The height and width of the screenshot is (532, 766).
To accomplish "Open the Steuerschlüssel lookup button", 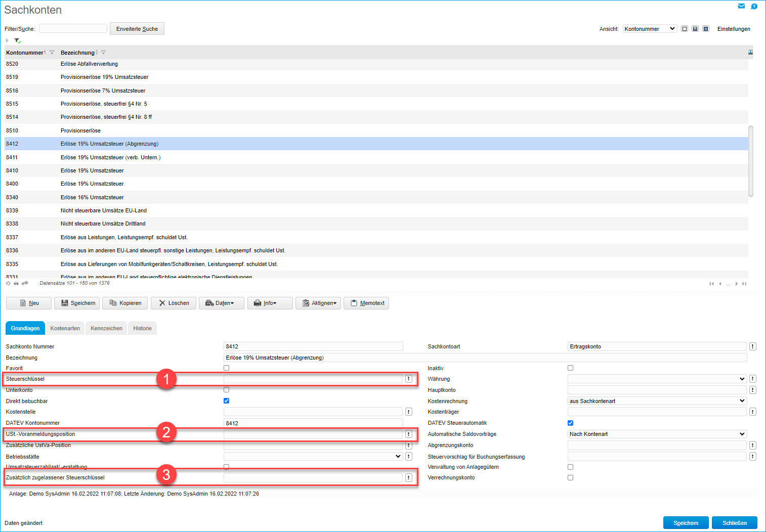I will [409, 379].
